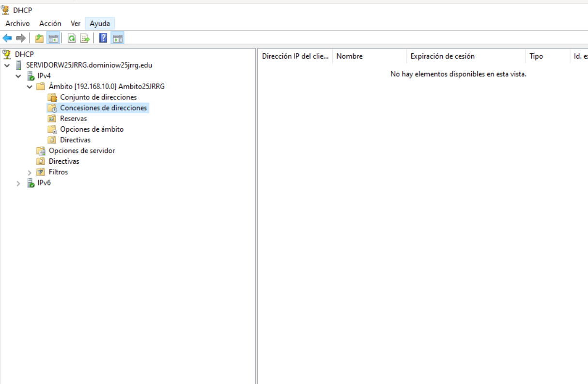Click the 'No hay elementos disponibles' message
The width and height of the screenshot is (588, 384).
tap(458, 74)
